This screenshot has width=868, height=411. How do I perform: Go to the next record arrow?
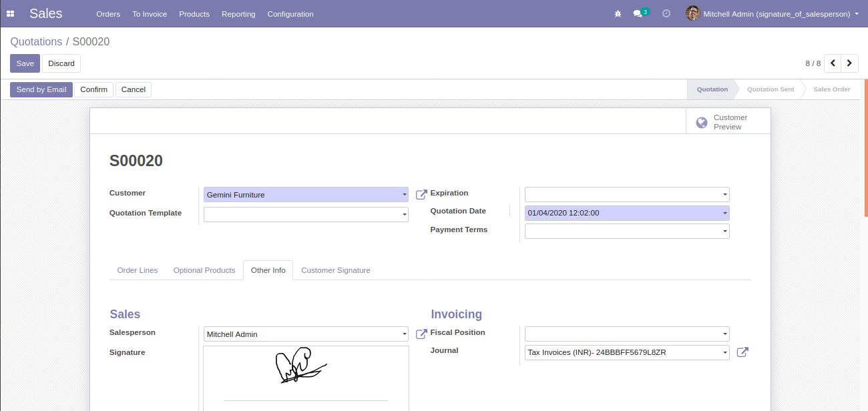(x=849, y=63)
